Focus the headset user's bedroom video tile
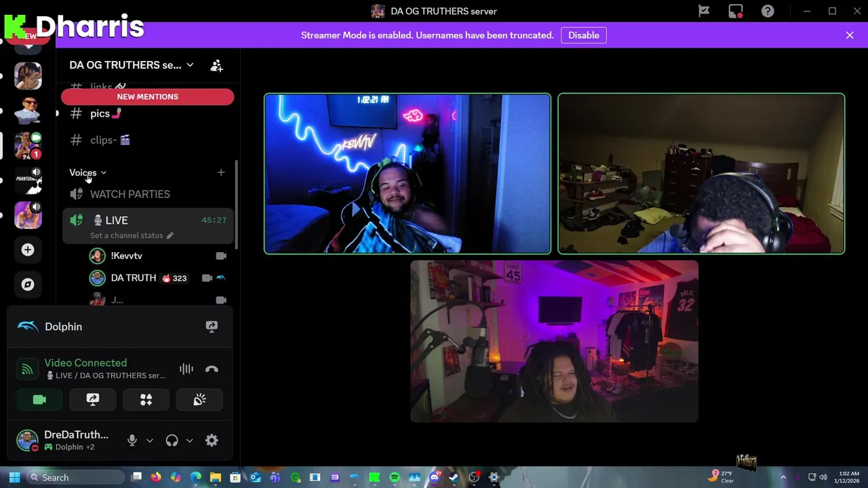868x488 pixels. pos(701,174)
